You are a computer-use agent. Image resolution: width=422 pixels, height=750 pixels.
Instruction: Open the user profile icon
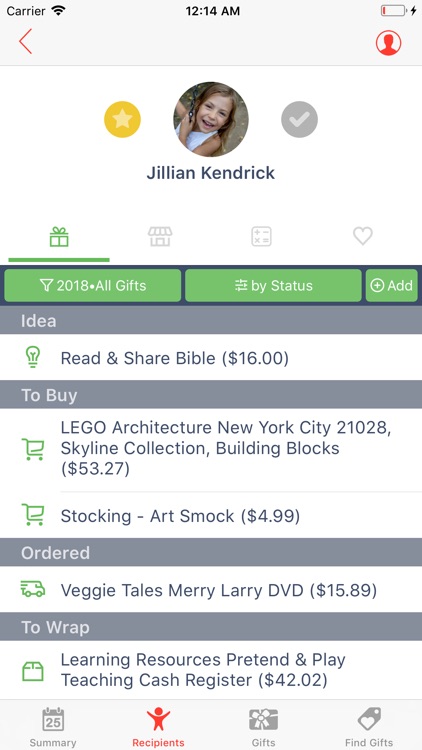pyautogui.click(x=388, y=43)
